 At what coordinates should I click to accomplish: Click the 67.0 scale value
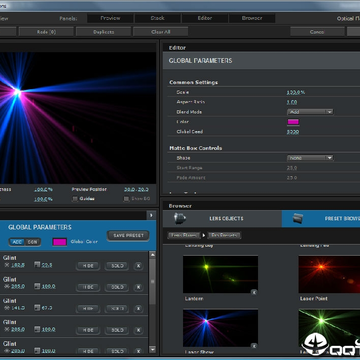pos(47,308)
